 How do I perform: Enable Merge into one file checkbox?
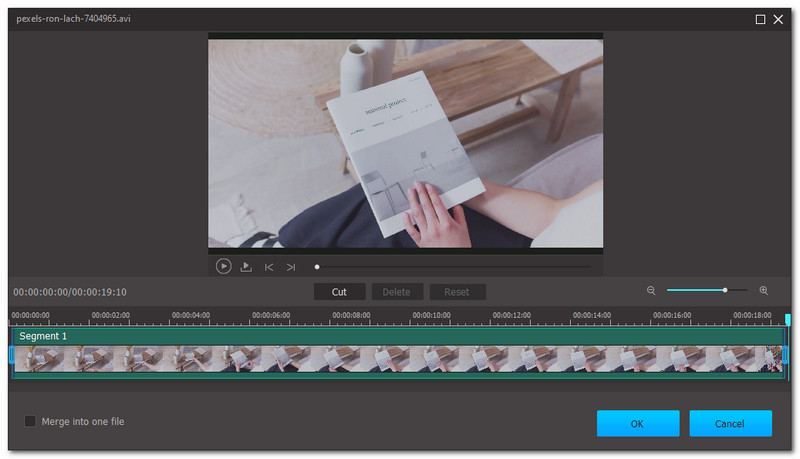click(30, 422)
